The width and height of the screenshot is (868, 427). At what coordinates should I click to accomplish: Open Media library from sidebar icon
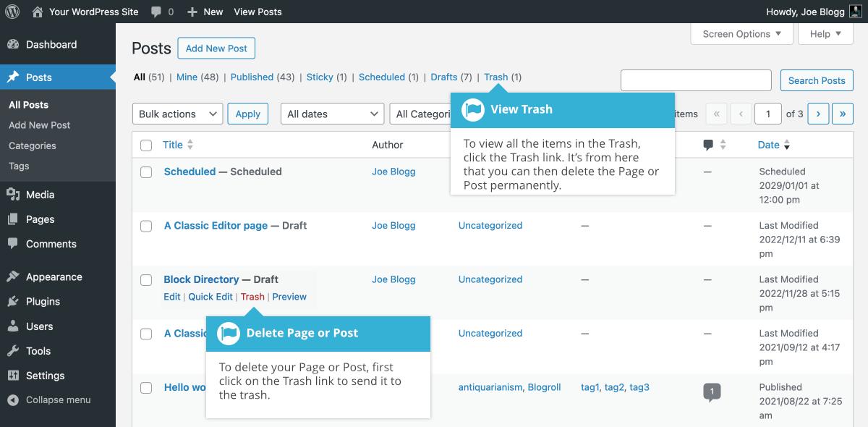(13, 195)
